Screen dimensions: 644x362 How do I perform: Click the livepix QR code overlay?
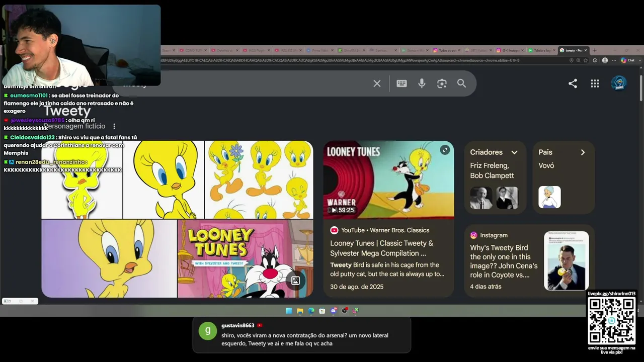612,320
